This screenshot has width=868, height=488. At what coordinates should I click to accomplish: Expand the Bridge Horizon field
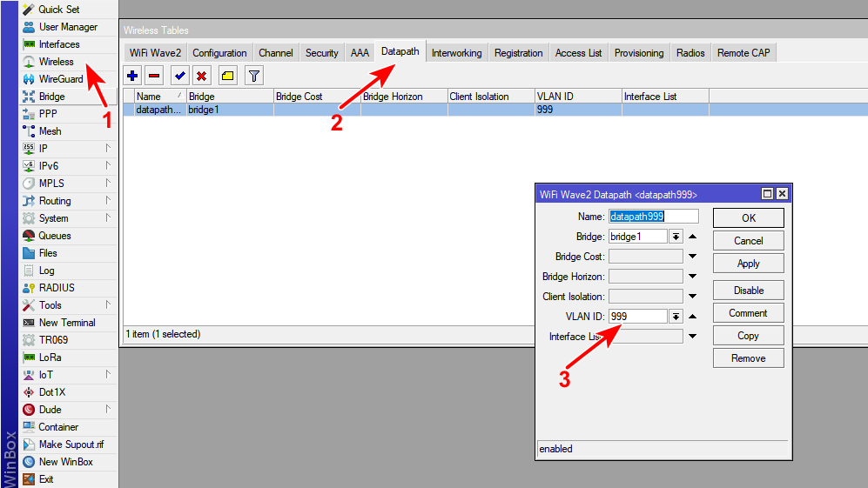click(x=692, y=277)
